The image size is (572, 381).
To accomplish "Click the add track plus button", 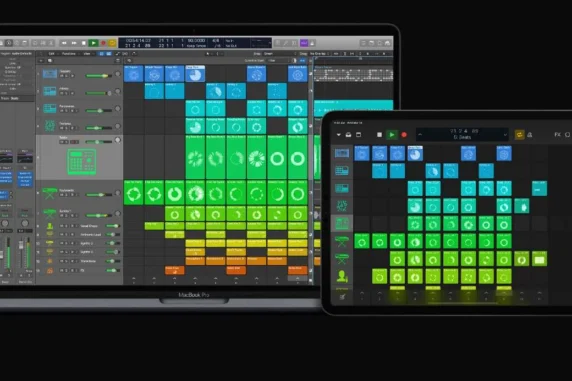I will (x=41, y=61).
